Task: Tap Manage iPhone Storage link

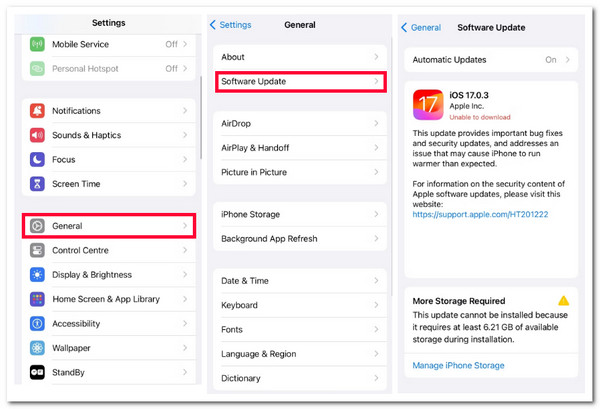Action: coord(458,365)
